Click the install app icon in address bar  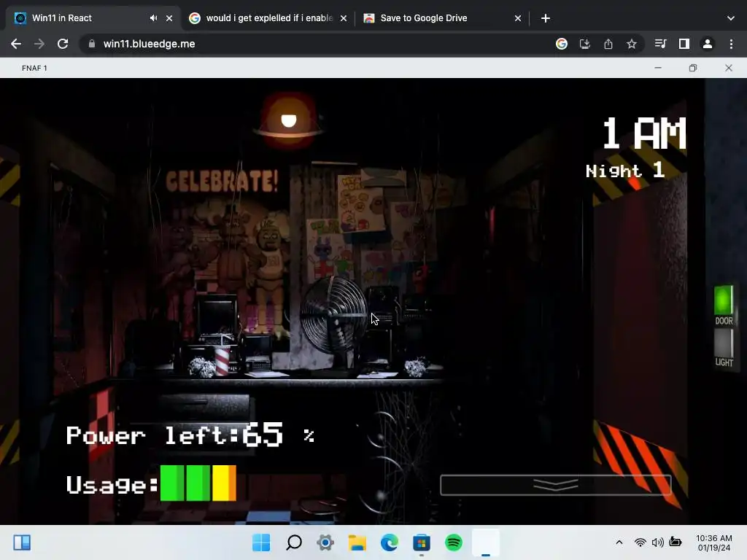click(585, 44)
